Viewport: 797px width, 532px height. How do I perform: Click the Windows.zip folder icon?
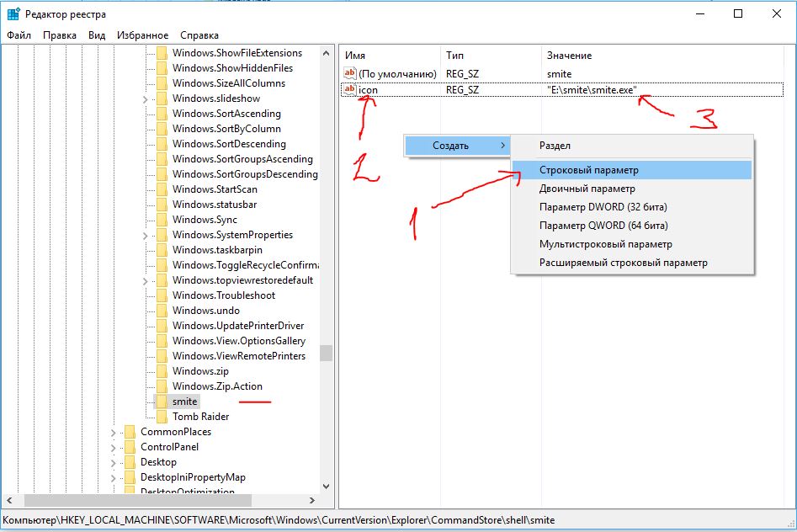pyautogui.click(x=162, y=371)
